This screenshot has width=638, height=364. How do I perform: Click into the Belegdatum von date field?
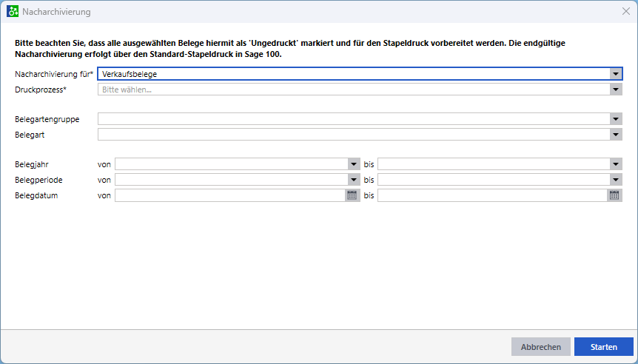[229, 195]
